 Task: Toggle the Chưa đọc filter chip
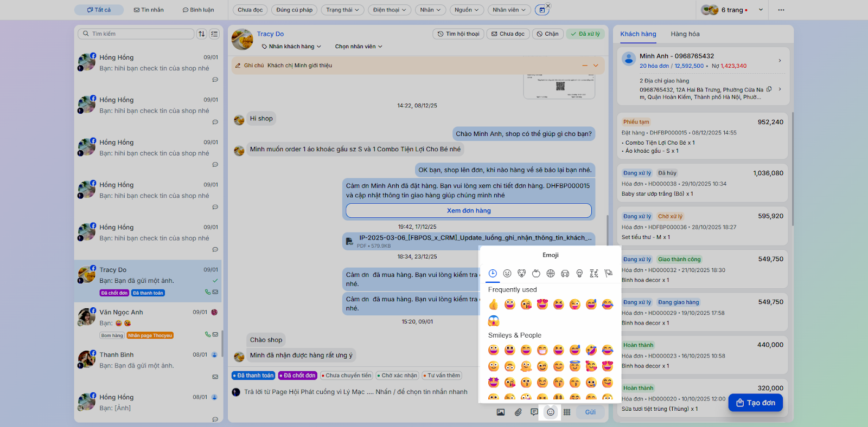click(x=250, y=10)
